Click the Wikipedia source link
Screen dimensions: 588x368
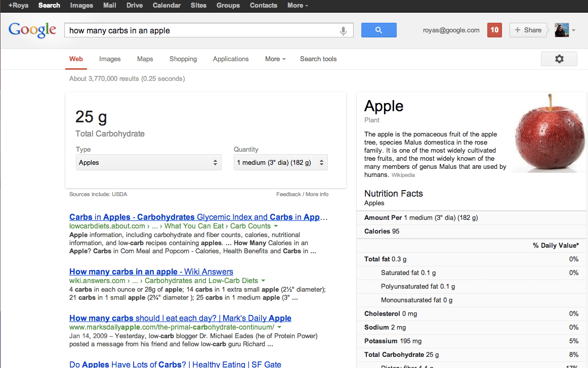403,175
